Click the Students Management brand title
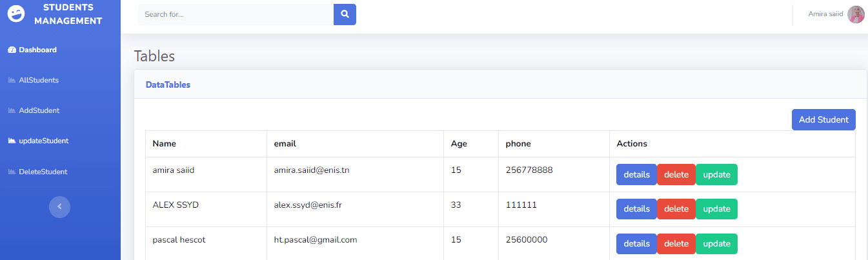Screen dimensions: 868x260 click(x=68, y=14)
